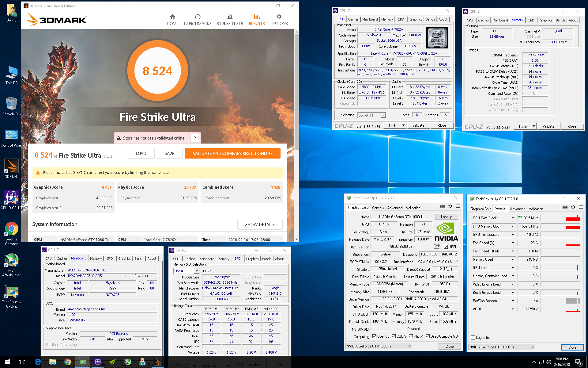Viewport: 588px width, 368px height.
Task: Toggle DirectCompute 5.0 checkbox in GPU-Z
Action: click(x=428, y=336)
